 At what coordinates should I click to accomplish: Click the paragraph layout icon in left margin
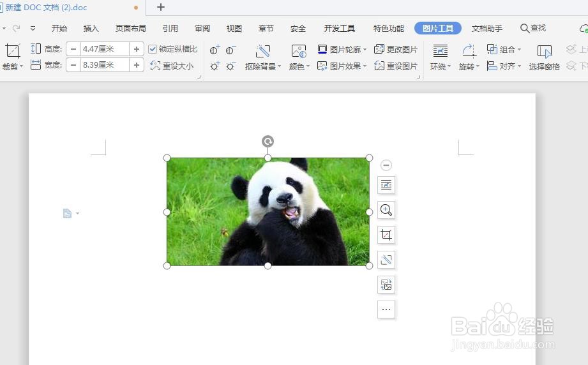[x=67, y=213]
